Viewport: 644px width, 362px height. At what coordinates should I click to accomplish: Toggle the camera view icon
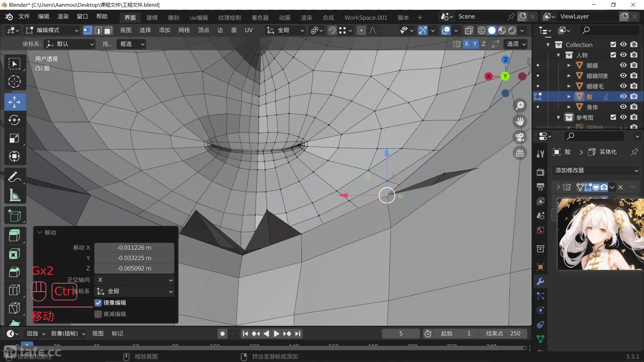click(x=520, y=137)
